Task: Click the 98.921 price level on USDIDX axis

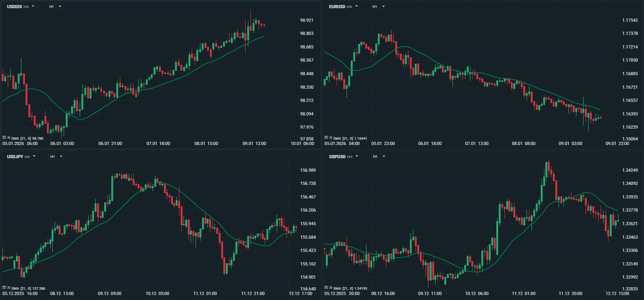Action: [306, 20]
